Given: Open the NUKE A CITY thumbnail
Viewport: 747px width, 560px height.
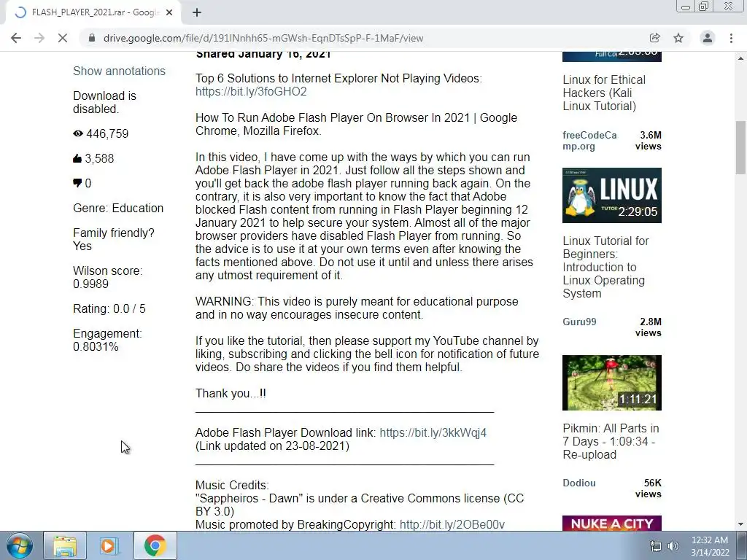Looking at the screenshot, I should 612,524.
